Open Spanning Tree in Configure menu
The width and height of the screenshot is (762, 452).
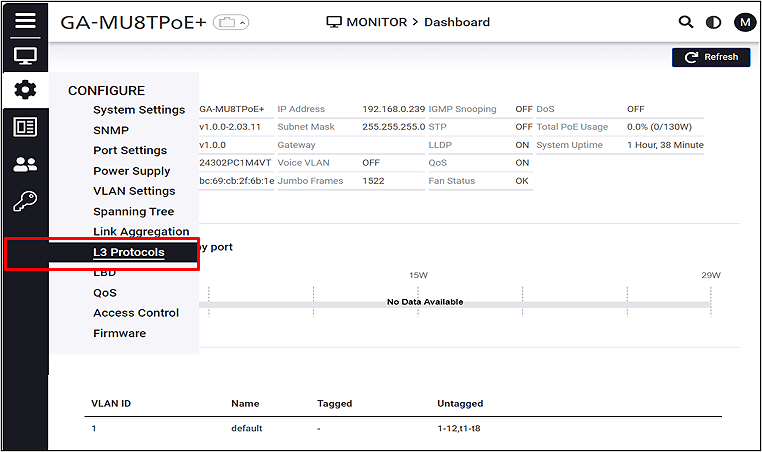pyautogui.click(x=134, y=211)
